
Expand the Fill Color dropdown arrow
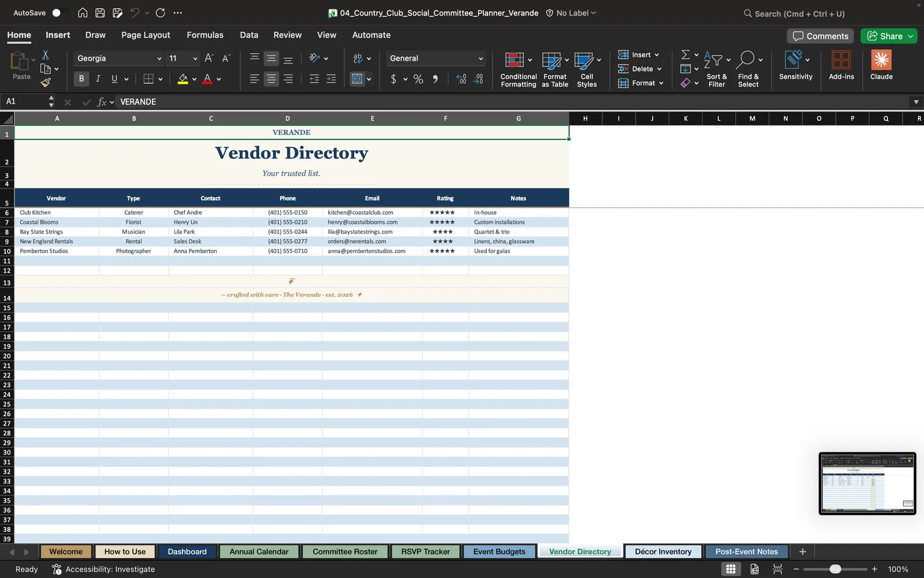[195, 79]
